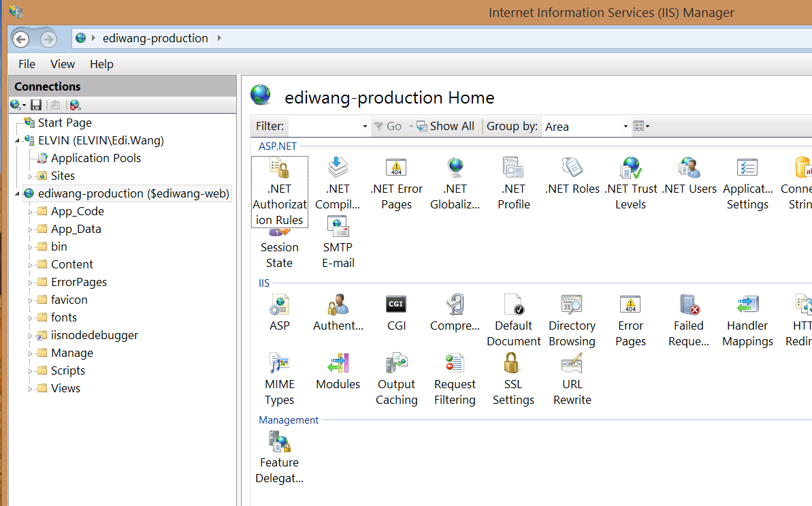Open the view mode icons dropdown

[x=642, y=127]
